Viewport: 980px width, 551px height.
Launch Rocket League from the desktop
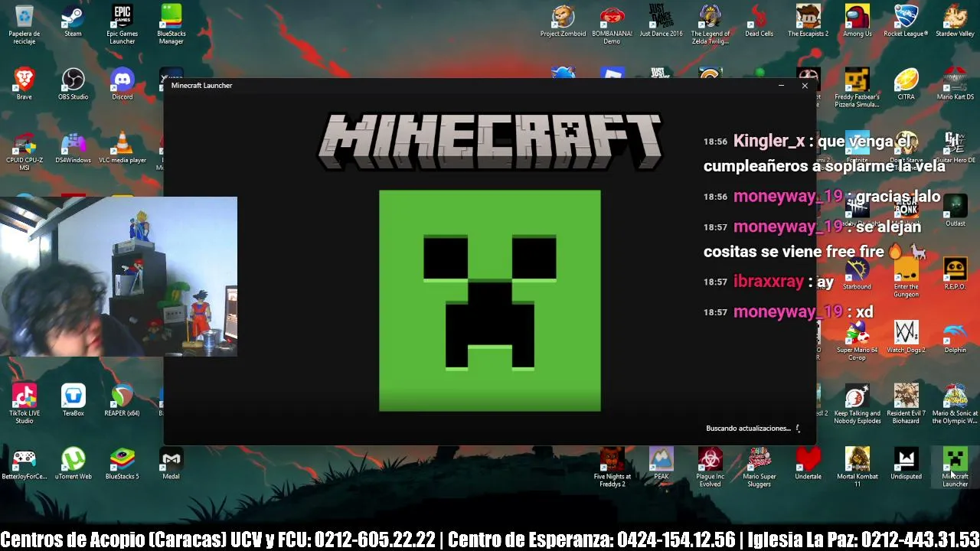point(906,21)
